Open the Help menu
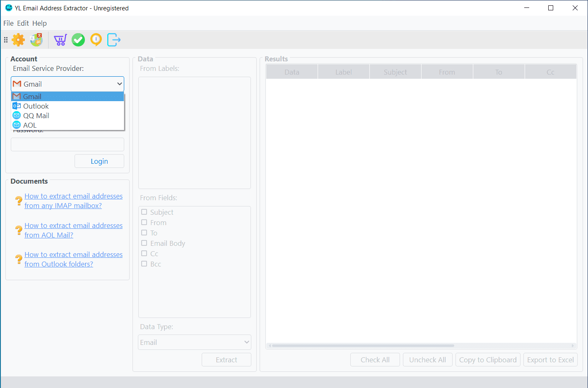588x388 pixels. [40, 23]
